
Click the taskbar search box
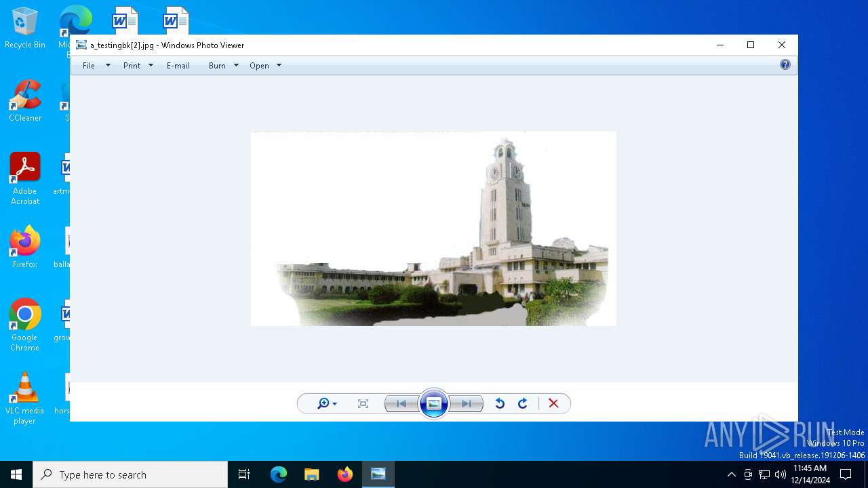130,474
